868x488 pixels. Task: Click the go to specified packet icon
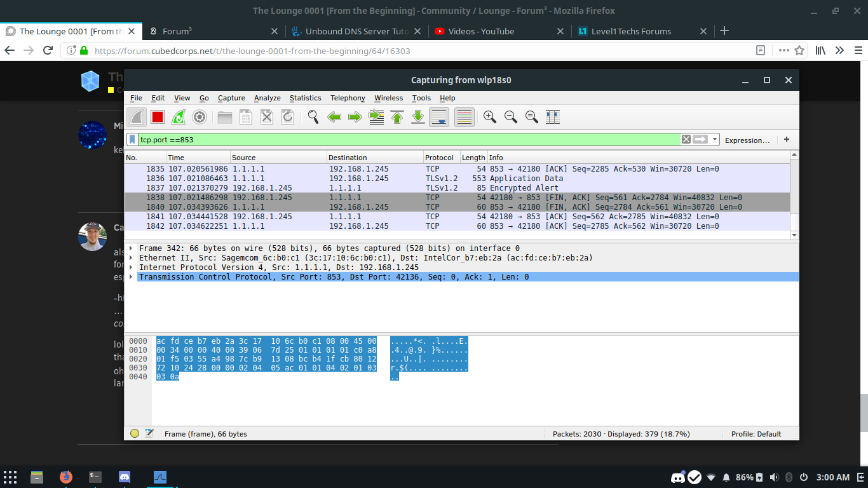pos(376,117)
